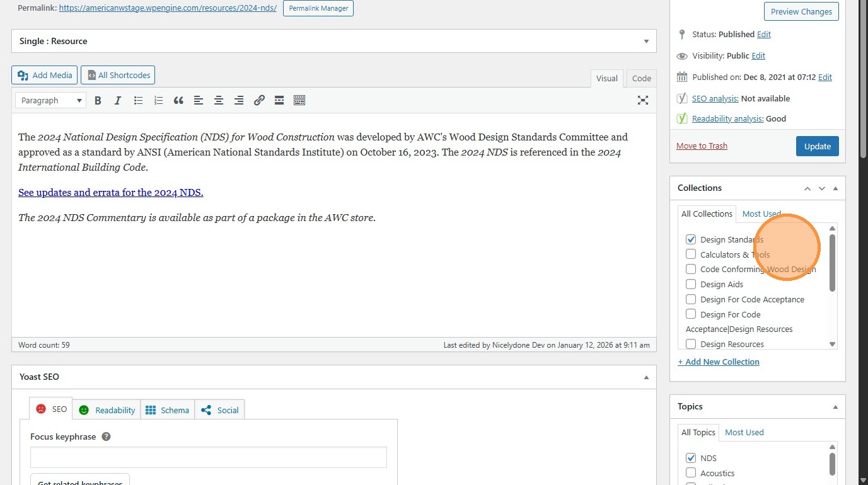Move this post to Trash
Image resolution: width=868 pixels, height=485 pixels.
click(702, 145)
